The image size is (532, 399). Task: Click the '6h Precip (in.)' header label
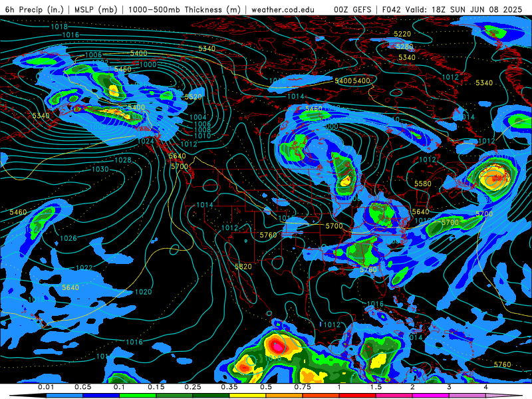point(35,9)
